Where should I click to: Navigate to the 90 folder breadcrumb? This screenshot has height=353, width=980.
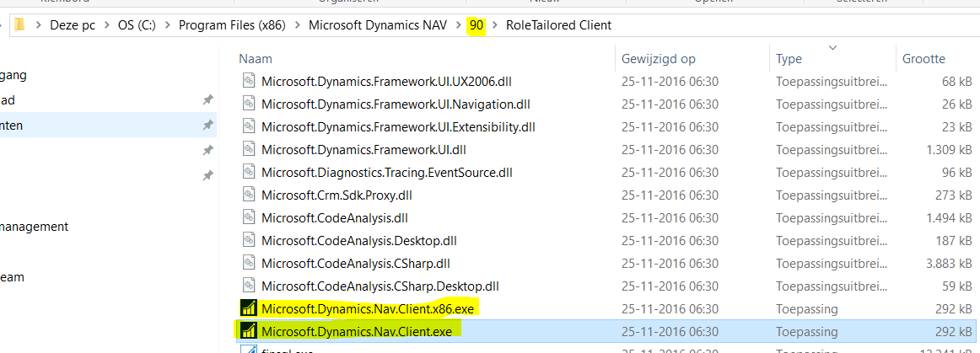pos(477,25)
